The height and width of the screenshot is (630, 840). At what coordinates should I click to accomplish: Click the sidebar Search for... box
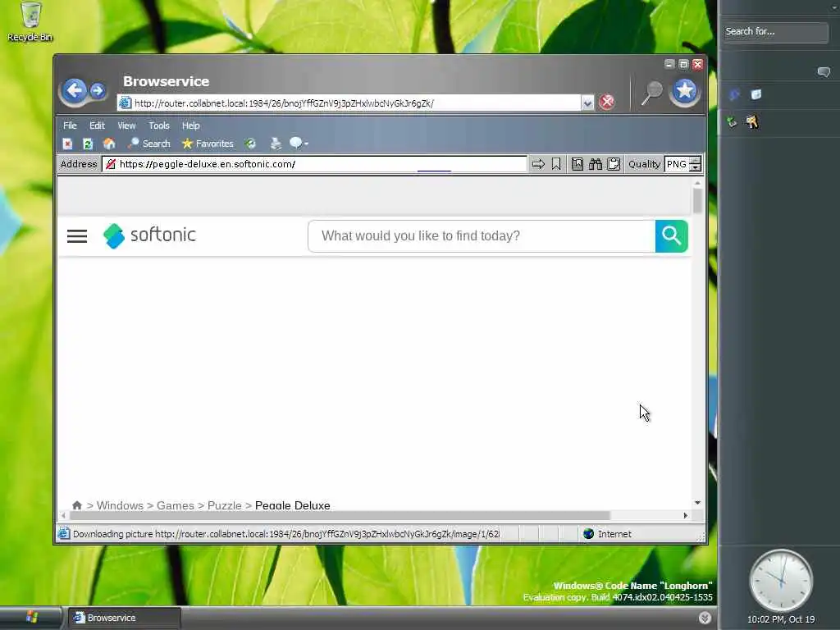click(775, 32)
